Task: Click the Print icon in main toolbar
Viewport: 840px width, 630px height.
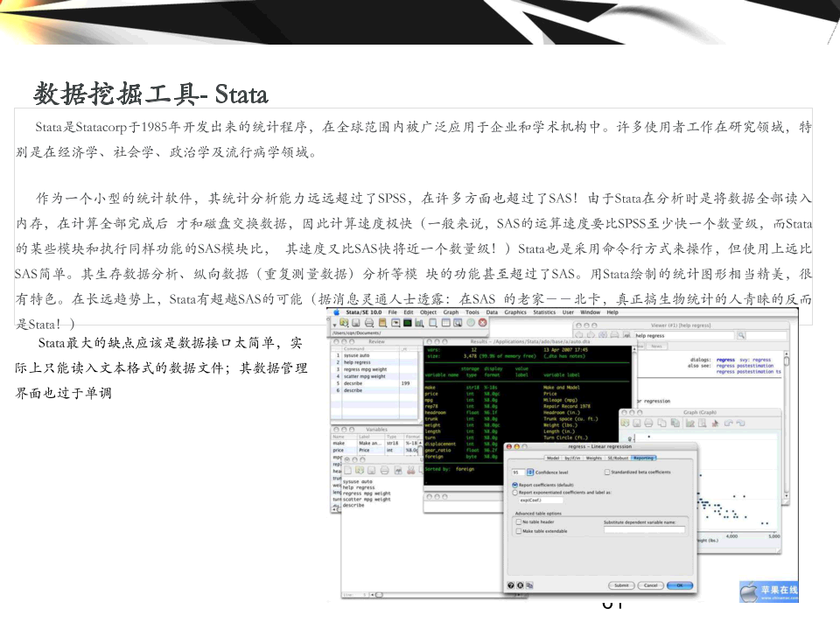Action: [x=369, y=323]
